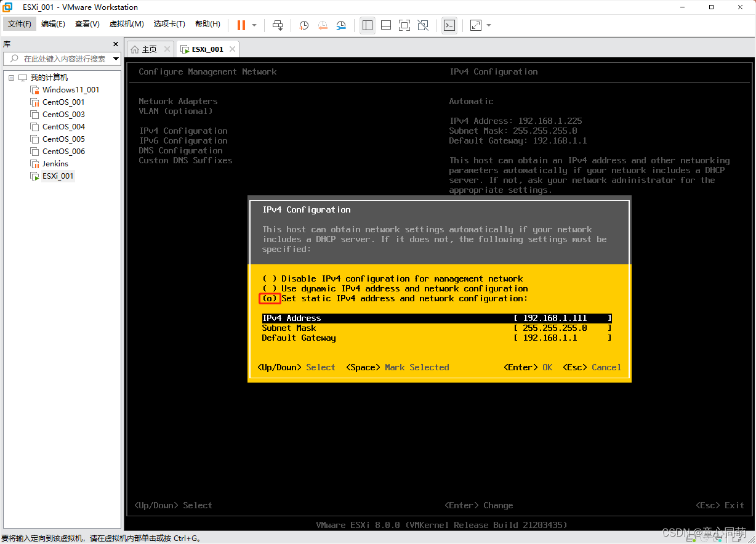Enter full screen mode

click(404, 25)
